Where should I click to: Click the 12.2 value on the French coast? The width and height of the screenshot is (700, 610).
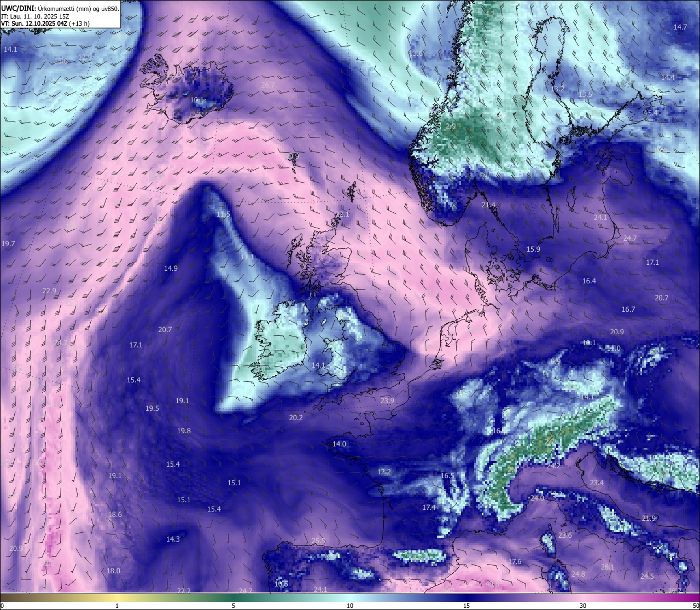[384, 472]
